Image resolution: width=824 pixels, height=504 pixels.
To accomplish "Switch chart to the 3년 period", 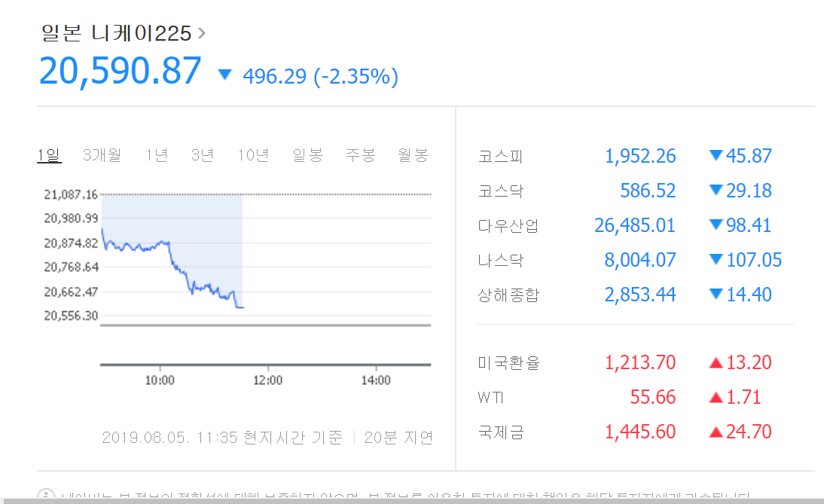I will pos(202,155).
